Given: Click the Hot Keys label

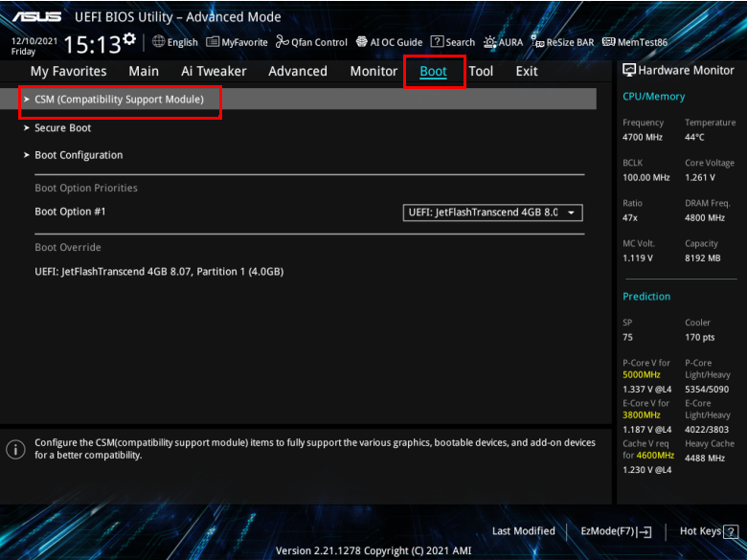Looking at the screenshot, I should [700, 531].
